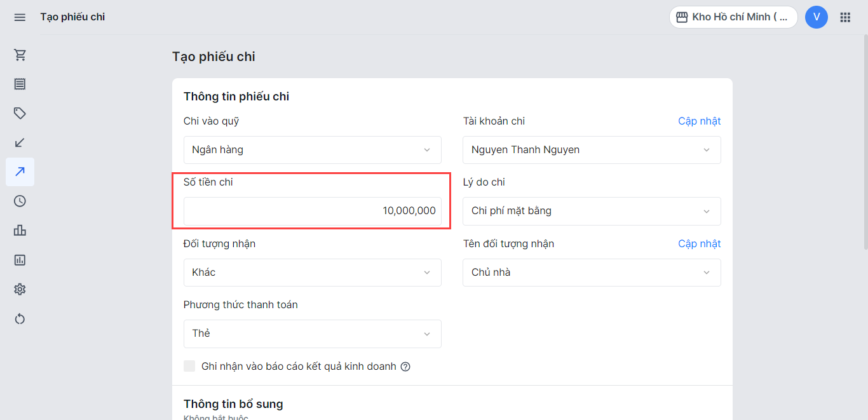Screen dimensions: 868x420
Task: Open the settings gear icon
Action: coord(20,289)
